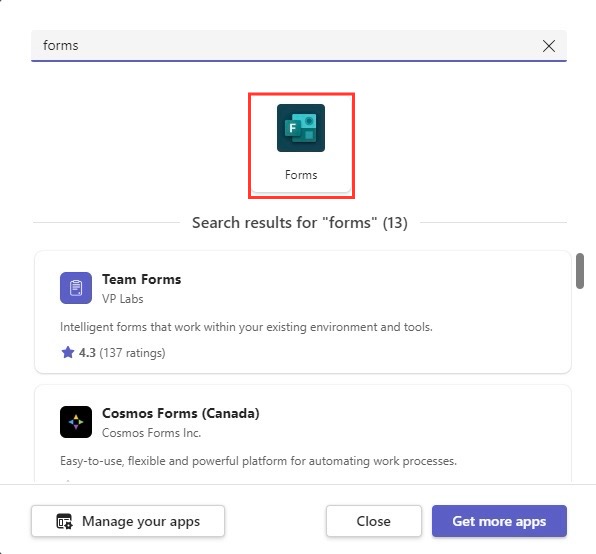Open Manage your apps
596x554 pixels.
point(128,521)
